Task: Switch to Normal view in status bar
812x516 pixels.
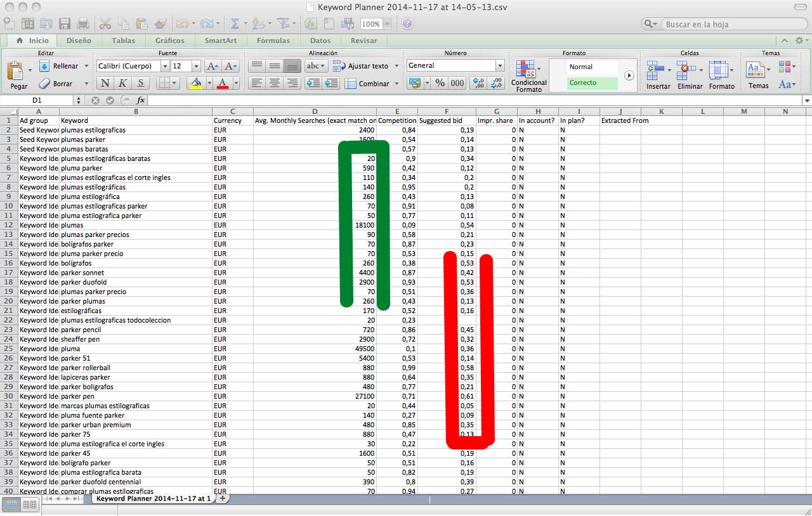Action: coord(12,505)
